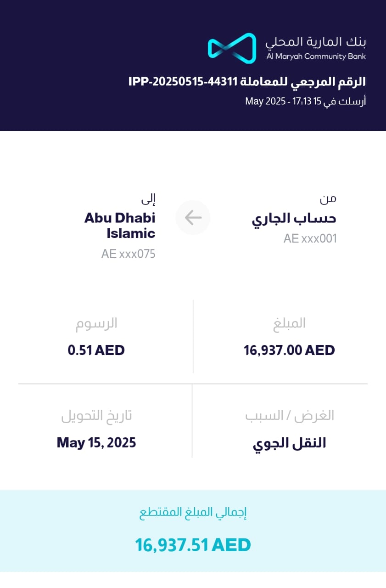This screenshot has height=588, width=386.
Task: Click the circular left arrow transfer icon
Action: [193, 218]
